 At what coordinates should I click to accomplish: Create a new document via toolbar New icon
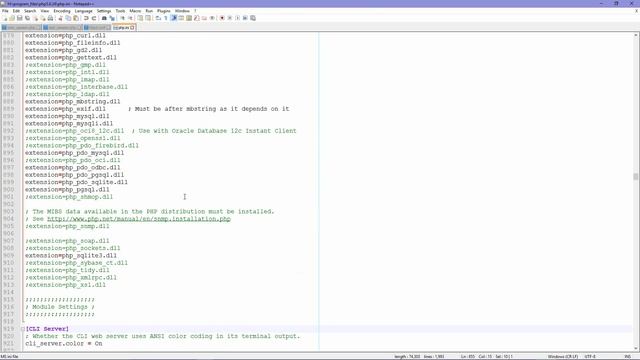tap(4, 18)
